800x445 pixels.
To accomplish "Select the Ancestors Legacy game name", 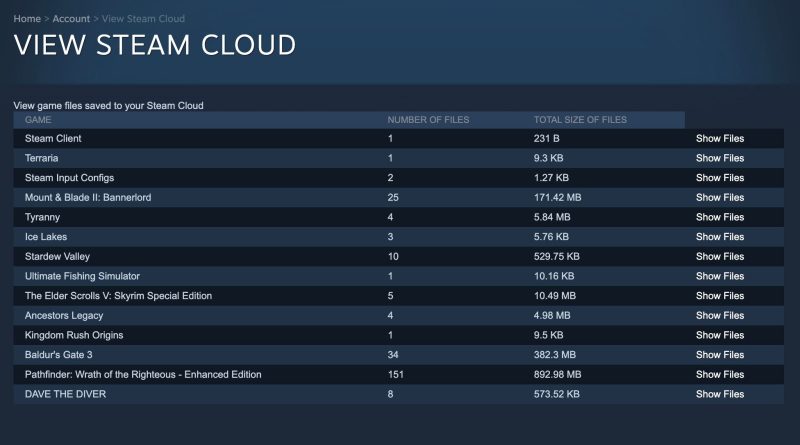I will 64,315.
